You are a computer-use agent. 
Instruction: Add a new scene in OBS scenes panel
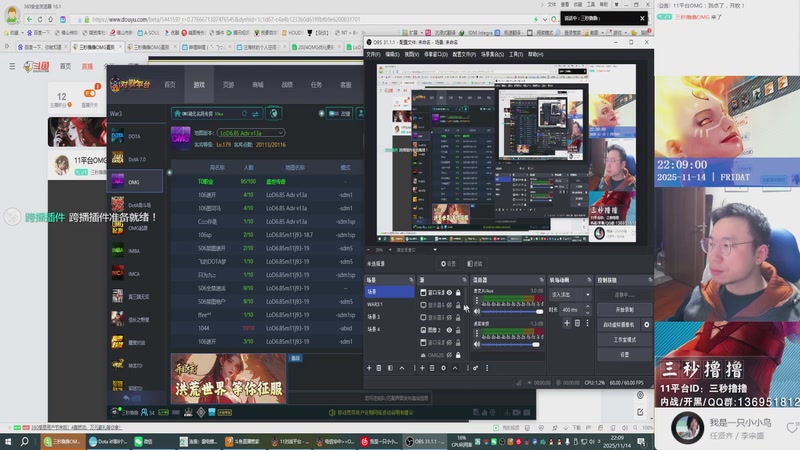[x=369, y=368]
